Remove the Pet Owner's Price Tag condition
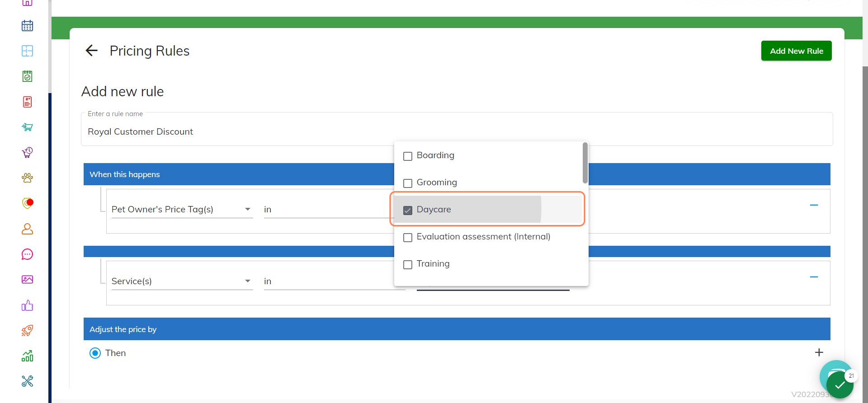The width and height of the screenshot is (868, 403). point(814,205)
